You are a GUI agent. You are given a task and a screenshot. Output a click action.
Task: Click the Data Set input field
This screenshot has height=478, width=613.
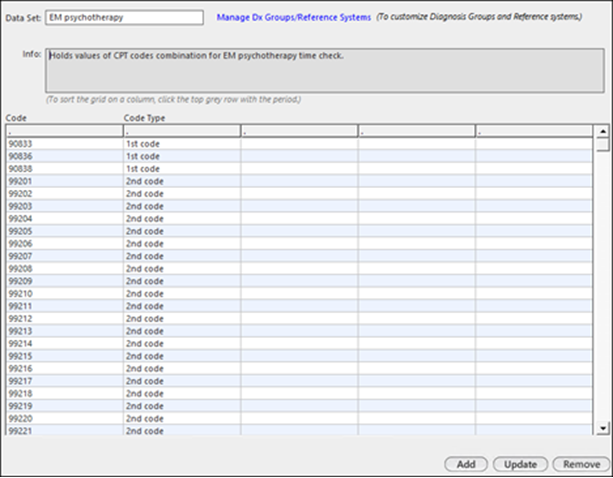tap(124, 18)
